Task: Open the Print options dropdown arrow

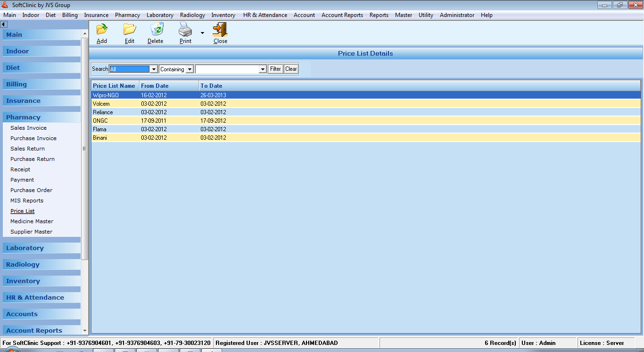Action: (202, 33)
